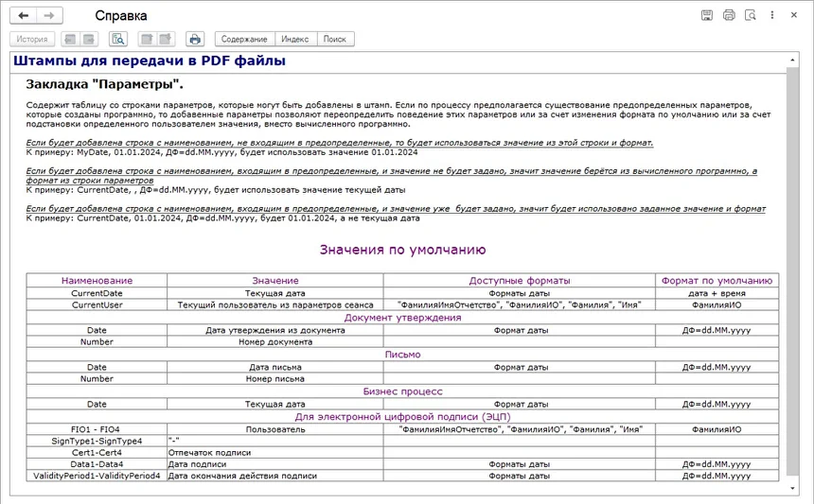
Task: Click the save icon in title bar
Action: pyautogui.click(x=706, y=15)
